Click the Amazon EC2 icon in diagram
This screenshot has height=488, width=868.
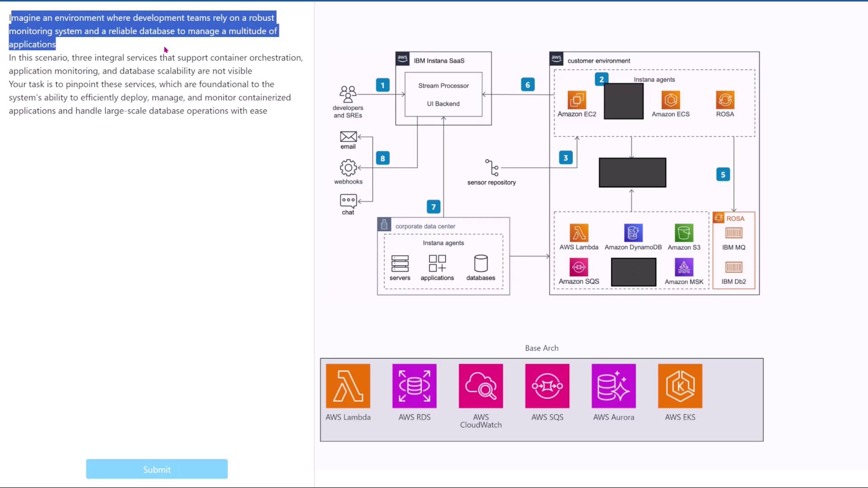click(x=577, y=100)
